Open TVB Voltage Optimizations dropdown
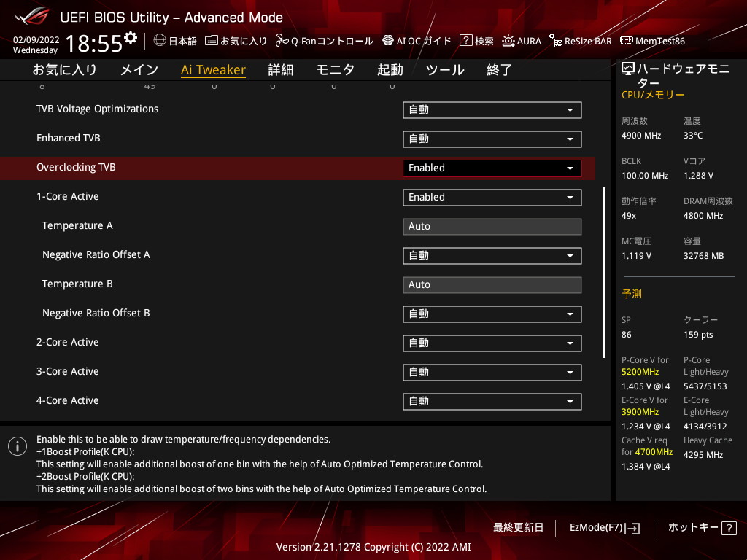The width and height of the screenshot is (747, 560). point(492,110)
